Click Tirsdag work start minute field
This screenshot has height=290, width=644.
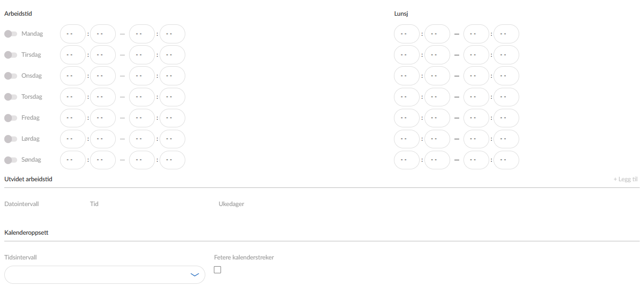coord(103,55)
